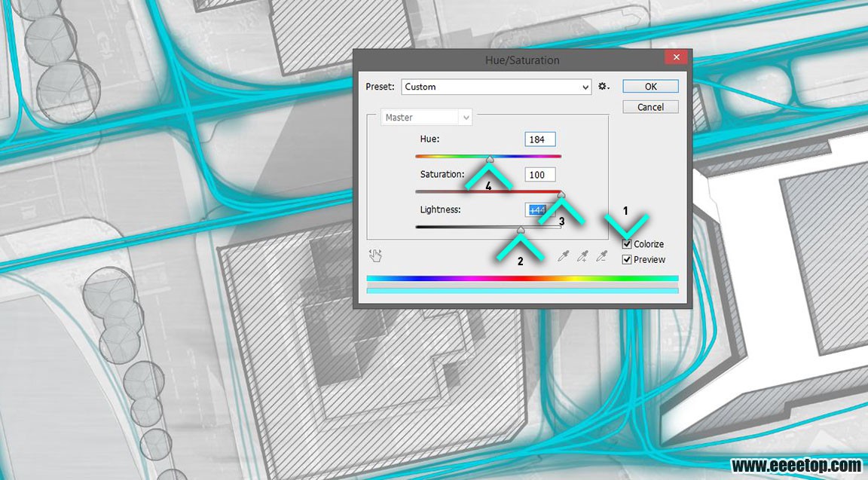Click the Lightness slider handle
Screen dimensions: 868x480
click(521, 230)
